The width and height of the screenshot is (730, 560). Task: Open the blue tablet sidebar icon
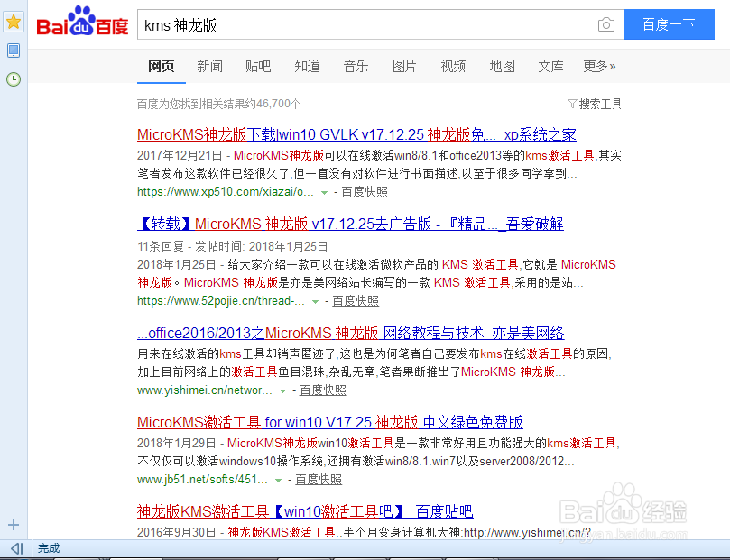click(x=14, y=50)
